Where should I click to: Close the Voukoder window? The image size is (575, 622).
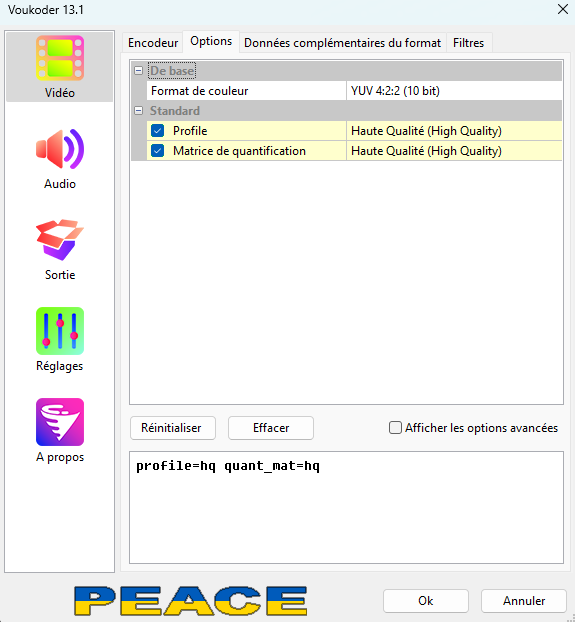point(563,9)
